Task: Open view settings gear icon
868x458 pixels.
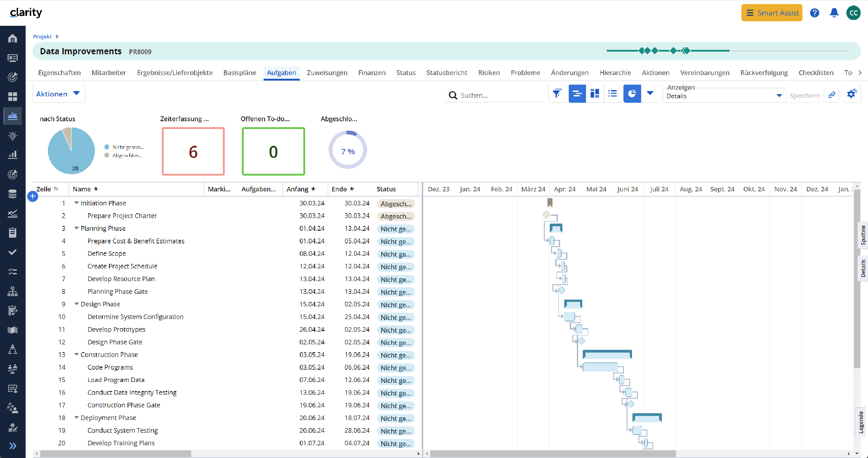Action: [x=852, y=94]
